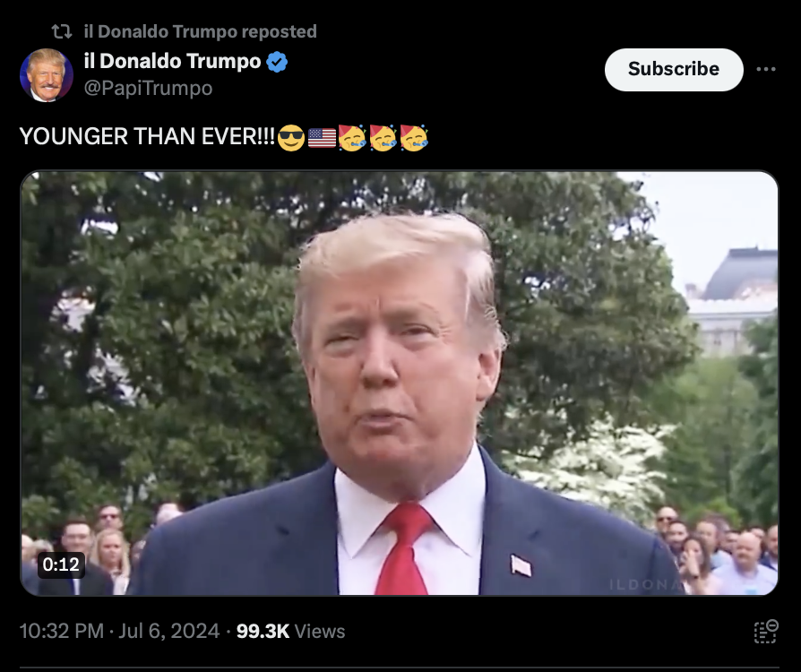Click the repost arrows icon
The image size is (801, 672).
pyautogui.click(x=62, y=31)
